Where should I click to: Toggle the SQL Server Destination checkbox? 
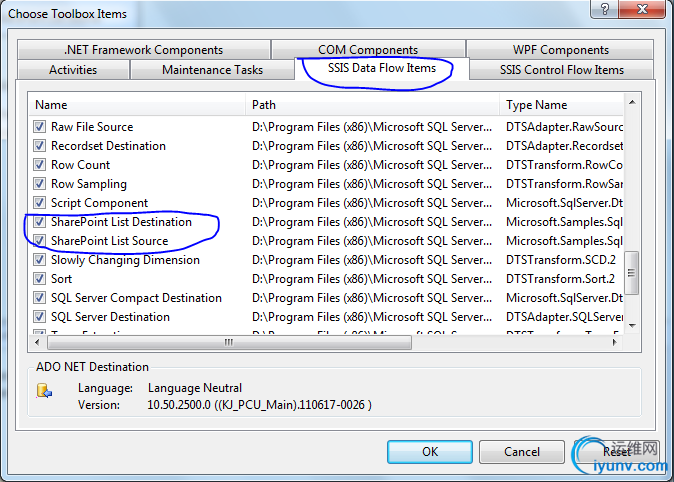(x=40, y=317)
